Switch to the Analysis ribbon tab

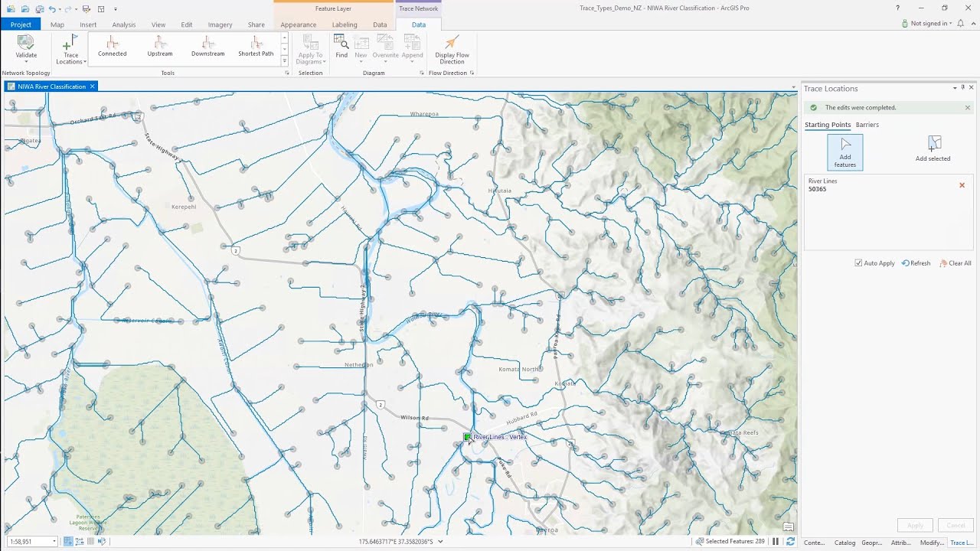tap(123, 24)
